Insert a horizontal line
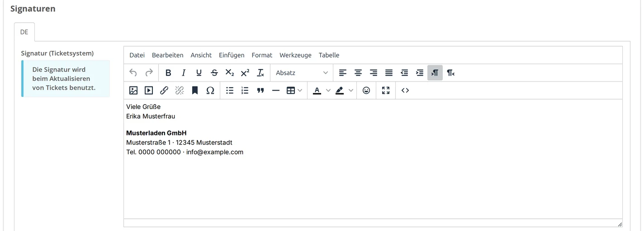Image resolution: width=644 pixels, height=231 pixels. (x=276, y=90)
